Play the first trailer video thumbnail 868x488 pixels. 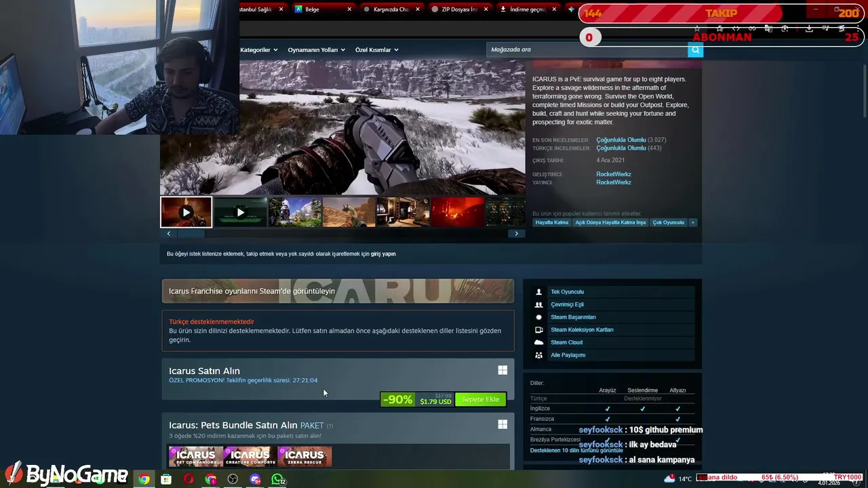pyautogui.click(x=186, y=212)
